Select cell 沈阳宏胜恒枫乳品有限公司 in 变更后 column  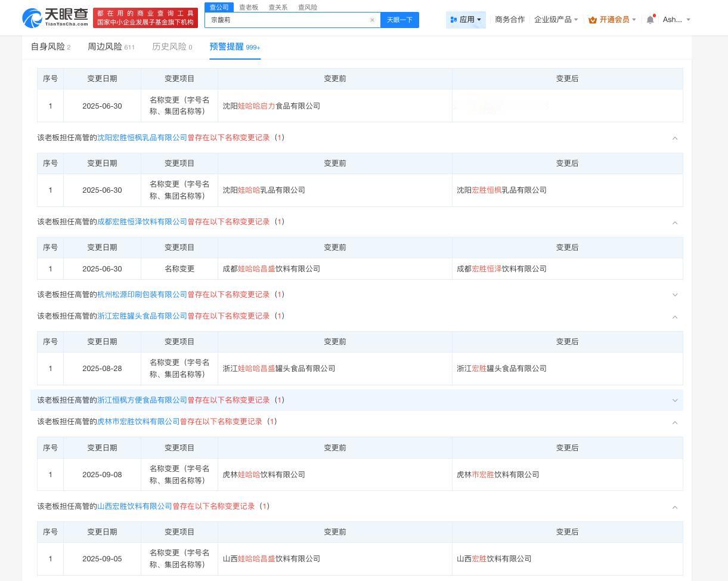coord(567,190)
